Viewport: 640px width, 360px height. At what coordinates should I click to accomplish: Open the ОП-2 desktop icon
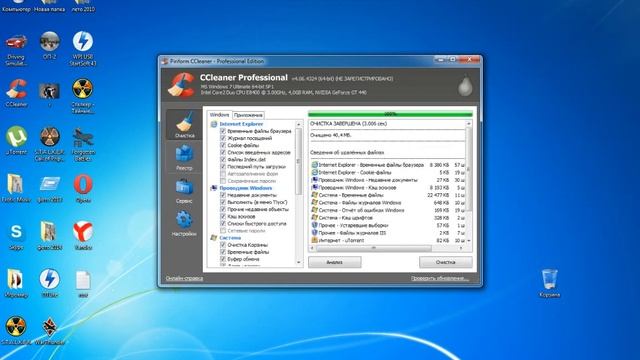[49, 45]
